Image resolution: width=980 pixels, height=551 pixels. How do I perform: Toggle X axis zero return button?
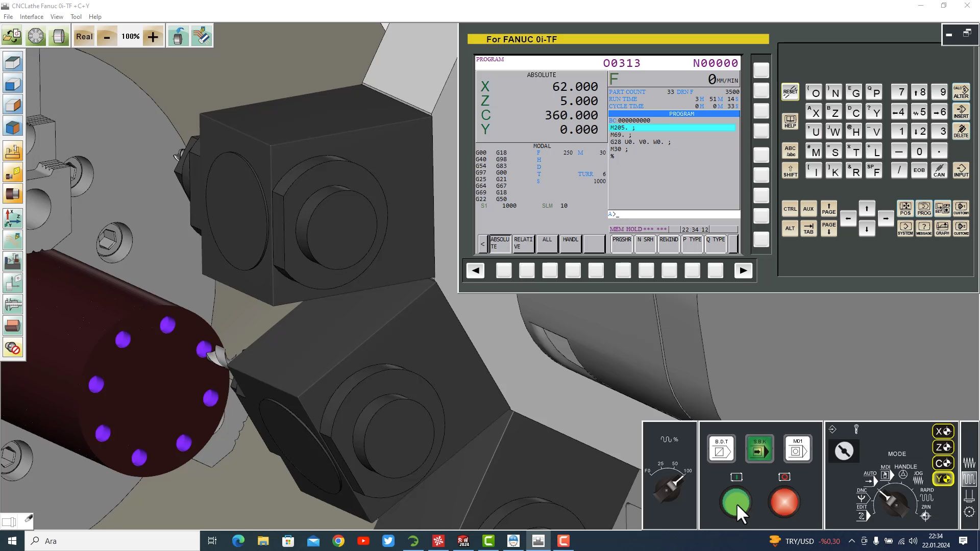(x=943, y=431)
